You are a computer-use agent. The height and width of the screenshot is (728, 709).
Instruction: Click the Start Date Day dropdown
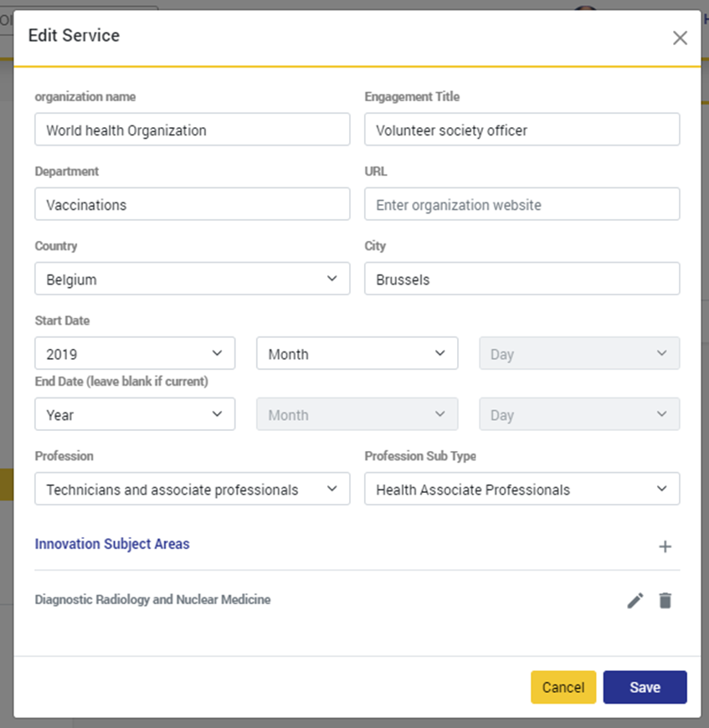578,354
